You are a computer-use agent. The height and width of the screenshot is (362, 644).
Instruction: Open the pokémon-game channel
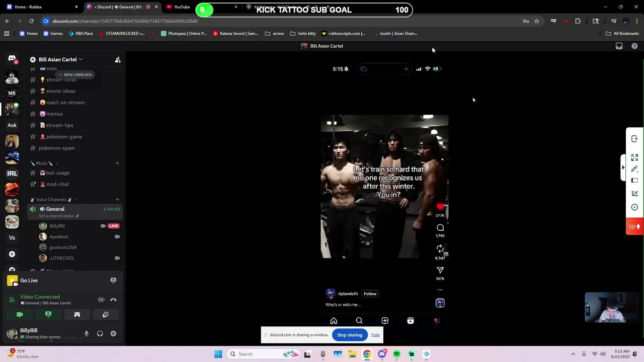(x=75, y=137)
